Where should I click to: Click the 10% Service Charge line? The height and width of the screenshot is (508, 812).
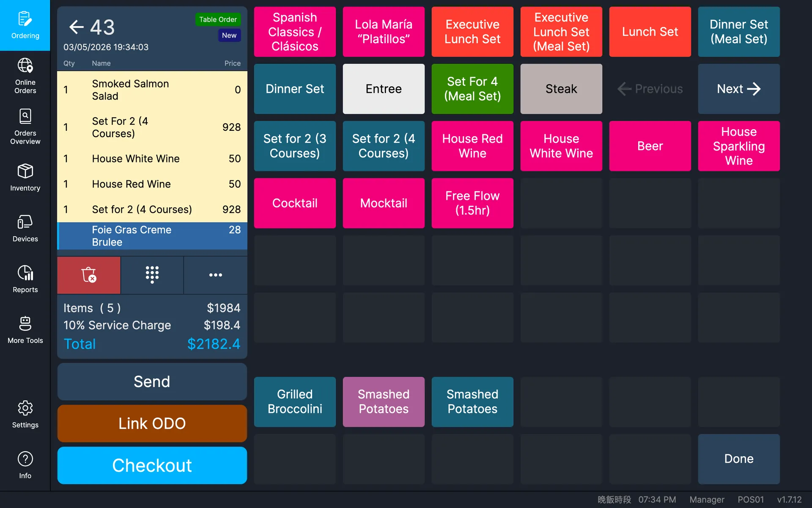click(x=152, y=325)
